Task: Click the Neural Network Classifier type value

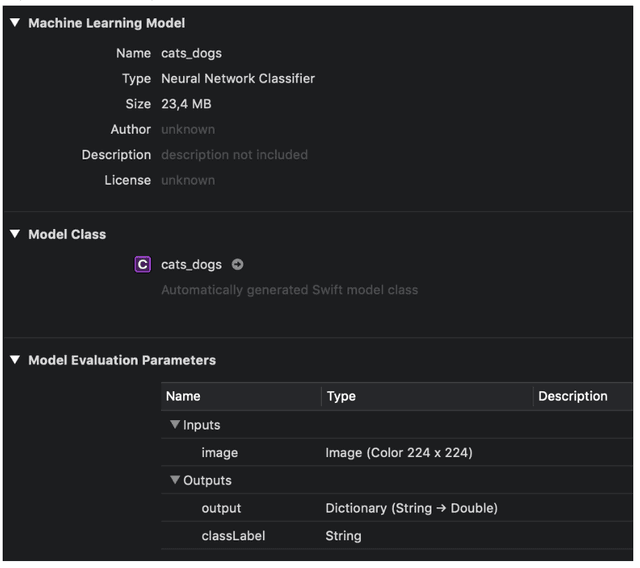Action: (x=238, y=78)
